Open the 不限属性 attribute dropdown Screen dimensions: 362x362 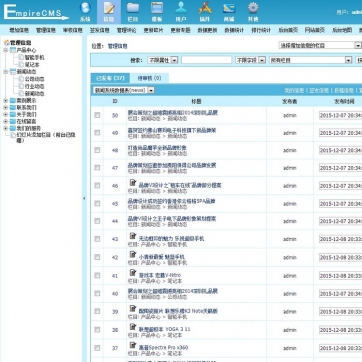coord(163,60)
